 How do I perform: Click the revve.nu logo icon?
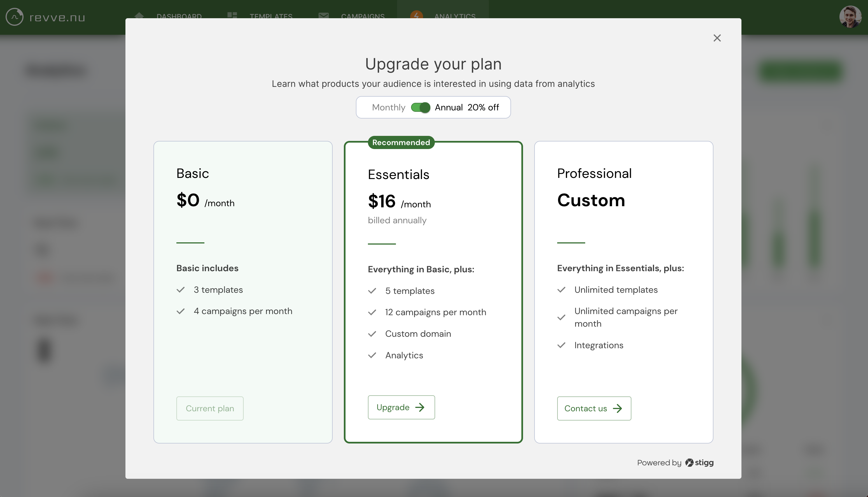15,17
